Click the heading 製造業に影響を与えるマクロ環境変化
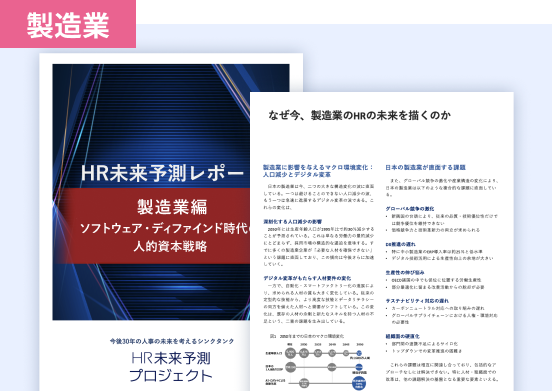552x392 pixels. coord(318,171)
